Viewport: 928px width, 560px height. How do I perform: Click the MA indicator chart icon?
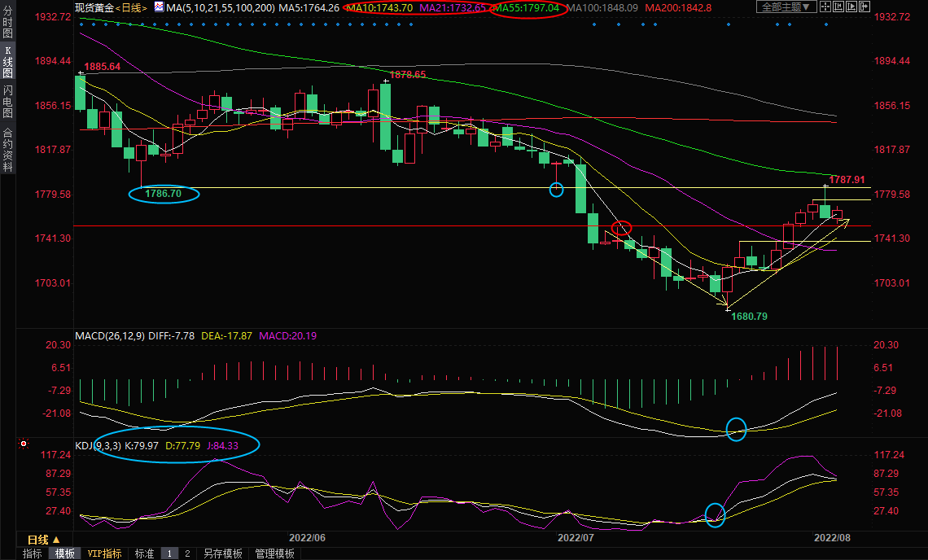pyautogui.click(x=157, y=7)
